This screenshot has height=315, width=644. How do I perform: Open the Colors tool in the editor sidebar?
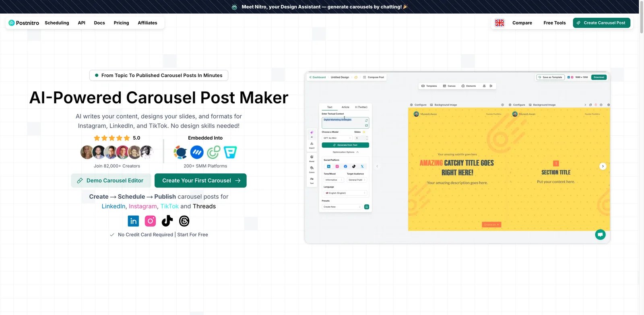[x=312, y=169]
